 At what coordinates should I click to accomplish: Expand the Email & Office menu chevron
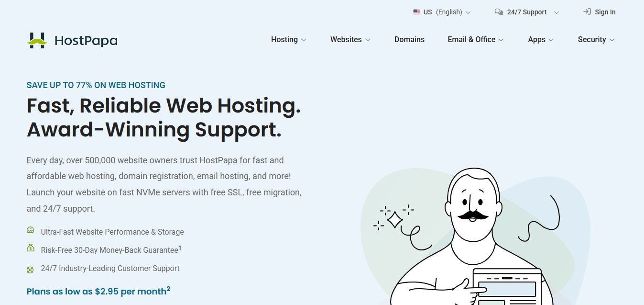pos(501,40)
